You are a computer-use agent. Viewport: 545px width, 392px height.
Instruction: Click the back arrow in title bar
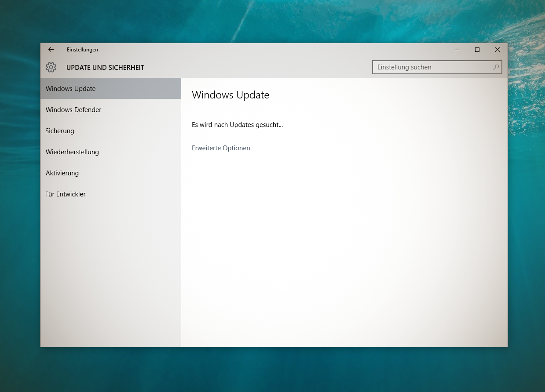51,50
